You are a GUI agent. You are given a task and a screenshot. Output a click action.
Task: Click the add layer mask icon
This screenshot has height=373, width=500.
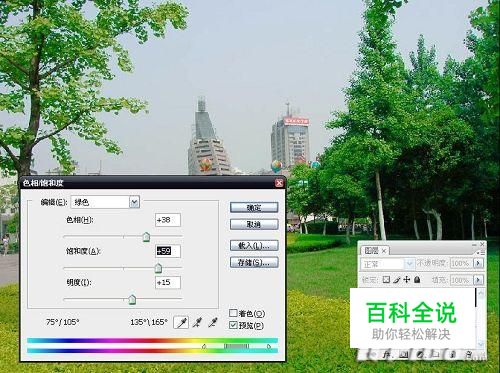click(x=404, y=355)
